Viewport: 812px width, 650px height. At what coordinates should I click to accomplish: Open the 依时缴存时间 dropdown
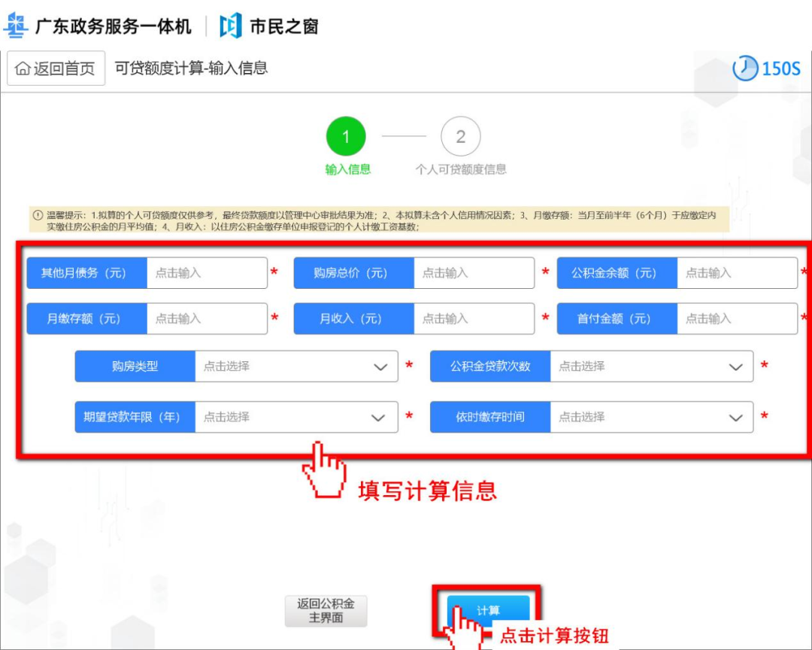(651, 417)
